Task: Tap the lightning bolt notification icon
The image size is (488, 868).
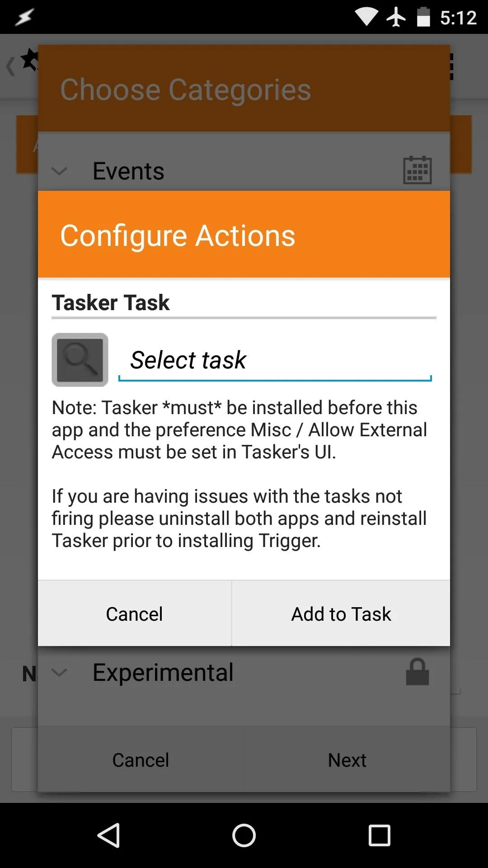Action: click(24, 18)
